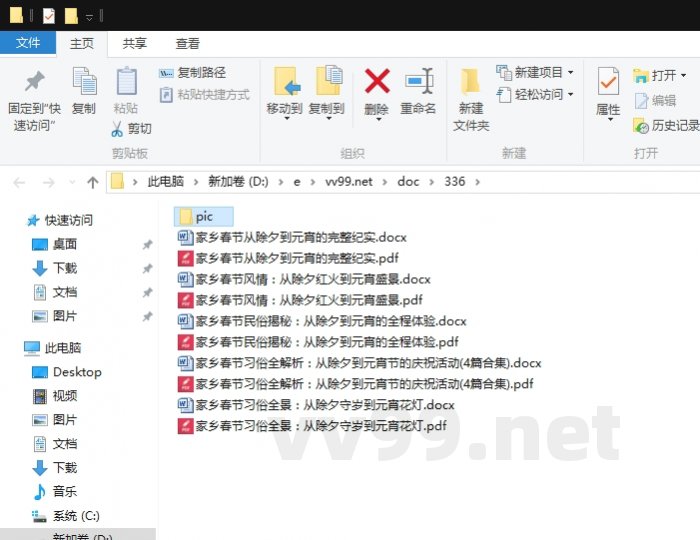Click Copy path (复制路径)

click(x=192, y=72)
